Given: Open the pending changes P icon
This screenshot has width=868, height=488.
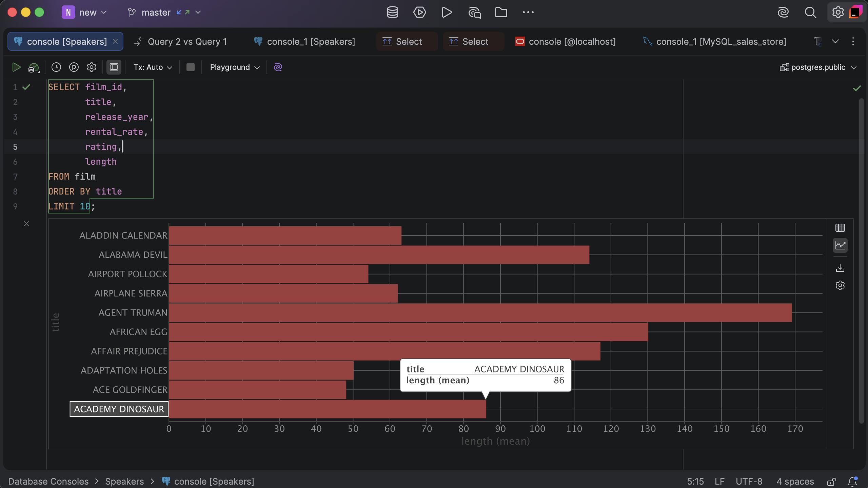Looking at the screenshot, I should pos(74,67).
